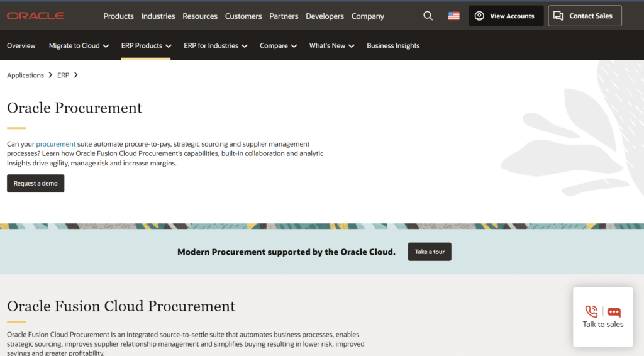644x356 pixels.
Task: Expand the Migrate to Cloud dropdown
Action: (x=79, y=46)
